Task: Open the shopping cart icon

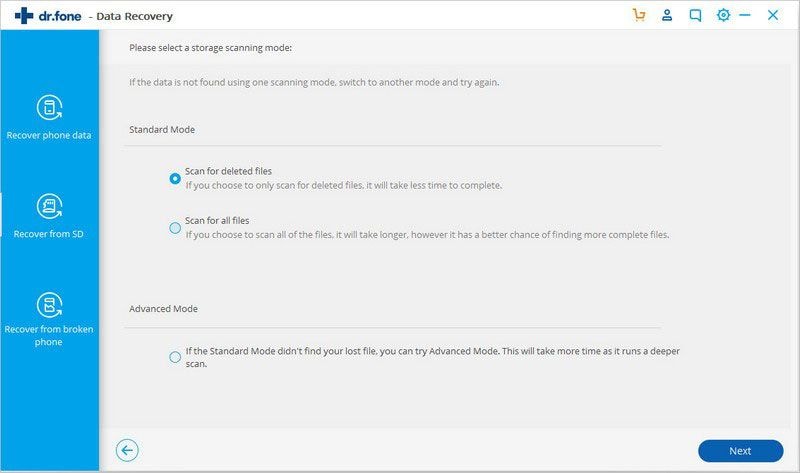Action: tap(640, 15)
